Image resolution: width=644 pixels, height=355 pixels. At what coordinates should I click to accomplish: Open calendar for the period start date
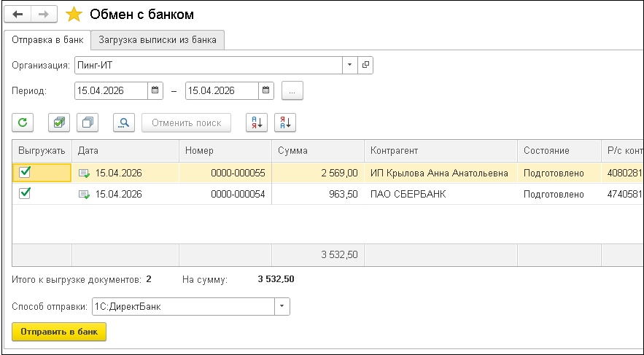pos(155,91)
